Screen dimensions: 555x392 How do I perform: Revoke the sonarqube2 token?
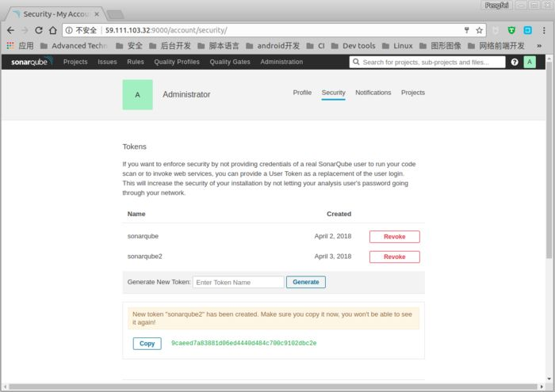point(395,257)
